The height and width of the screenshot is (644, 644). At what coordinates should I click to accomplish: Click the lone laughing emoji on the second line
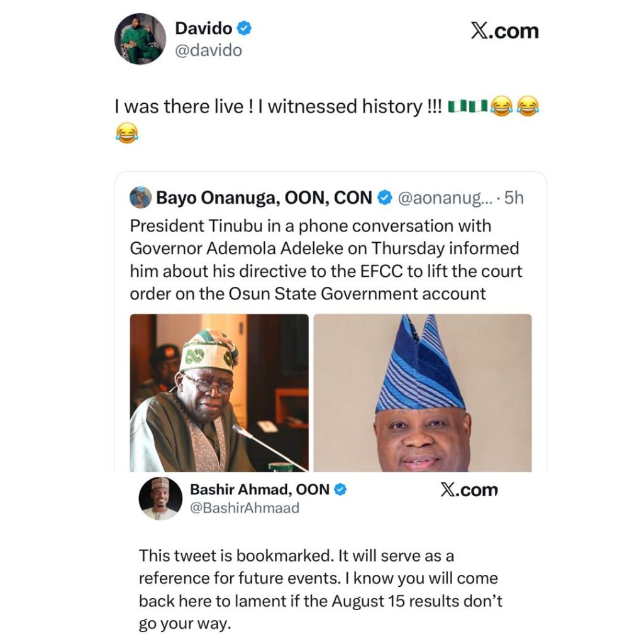coord(127,133)
